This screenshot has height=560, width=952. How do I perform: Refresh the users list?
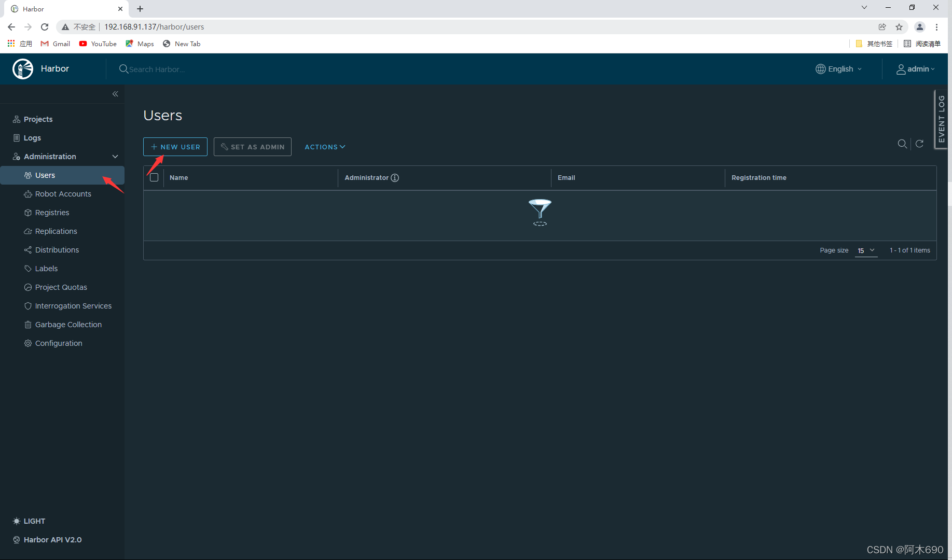tap(919, 144)
